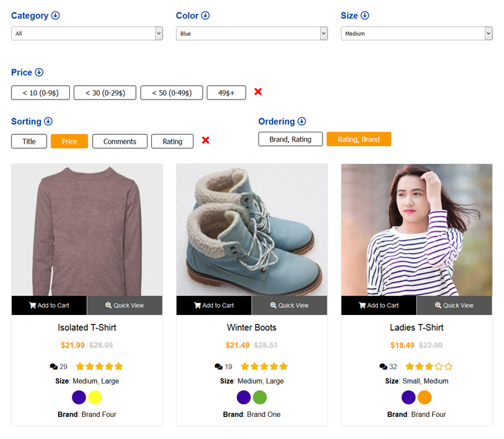Open the Size dropdown set to Medium
This screenshot has width=504, height=439.
[416, 33]
